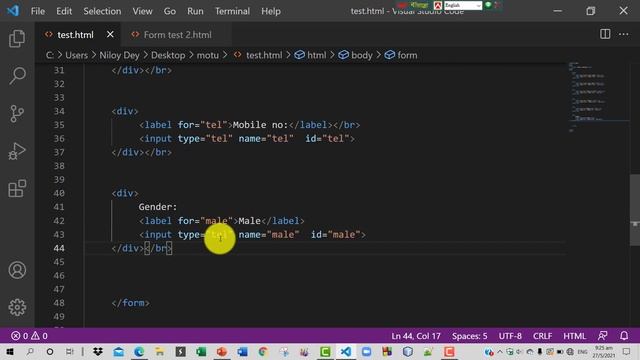Open Excel from the taskbar
Viewport: 640px width, 360px height.
click(201, 351)
